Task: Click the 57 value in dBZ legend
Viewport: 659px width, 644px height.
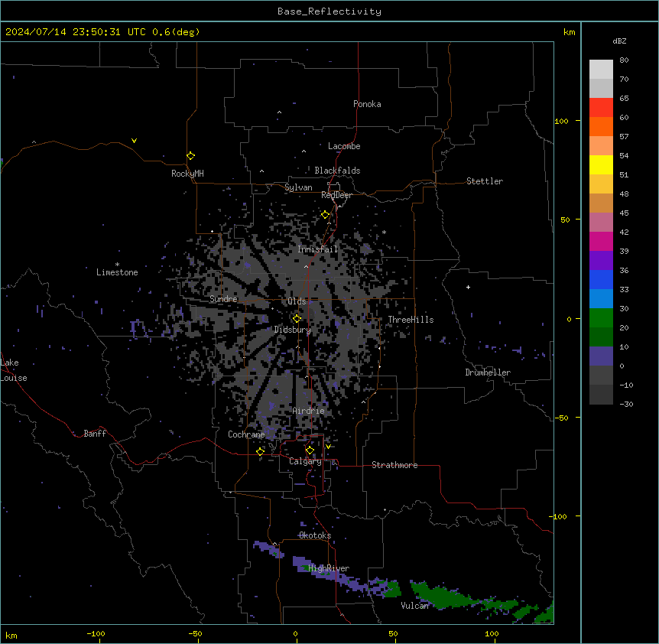Action: pyautogui.click(x=624, y=137)
